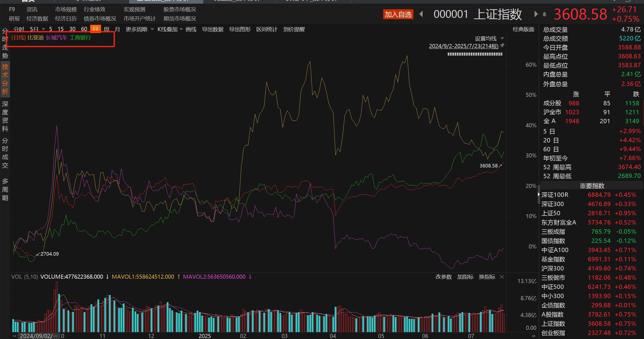This screenshot has height=339, width=644.
Task: Go to previous security with left arrow
Action: click(421, 14)
